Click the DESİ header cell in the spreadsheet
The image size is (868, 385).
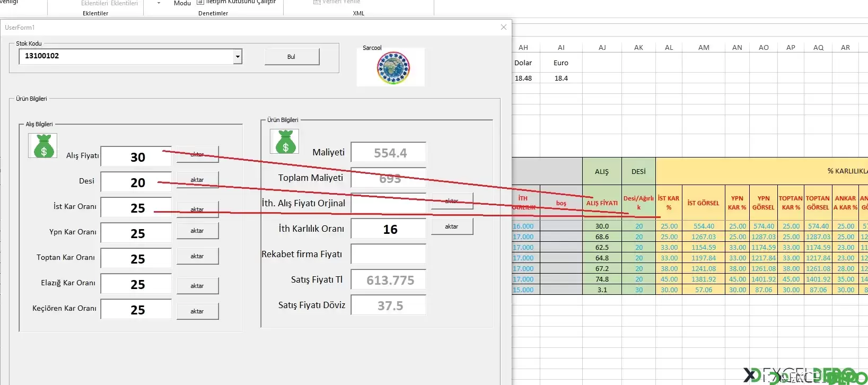click(x=638, y=171)
